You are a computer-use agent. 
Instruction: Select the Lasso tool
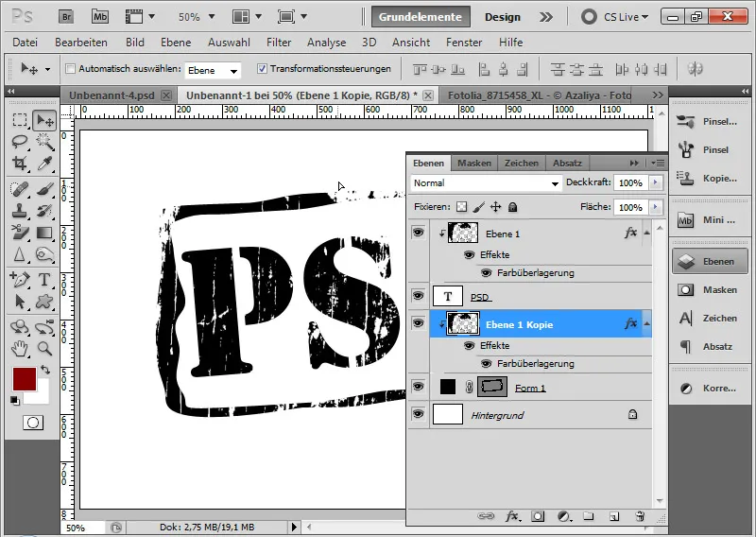[20, 142]
